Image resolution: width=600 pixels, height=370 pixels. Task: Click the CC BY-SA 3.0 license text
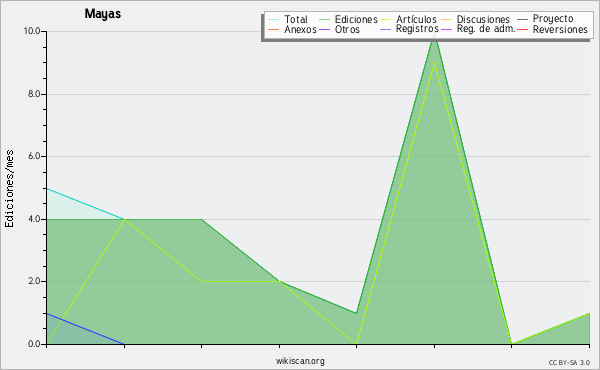(x=569, y=363)
